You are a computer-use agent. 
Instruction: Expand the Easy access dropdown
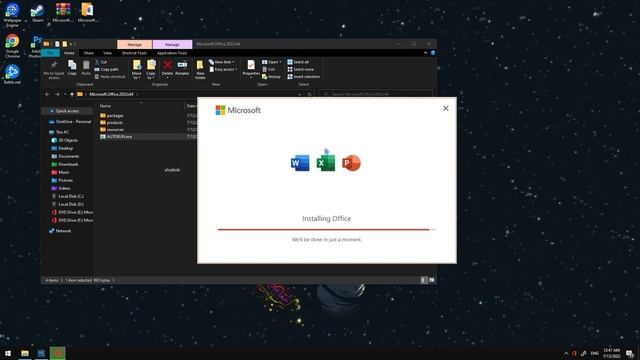223,69
